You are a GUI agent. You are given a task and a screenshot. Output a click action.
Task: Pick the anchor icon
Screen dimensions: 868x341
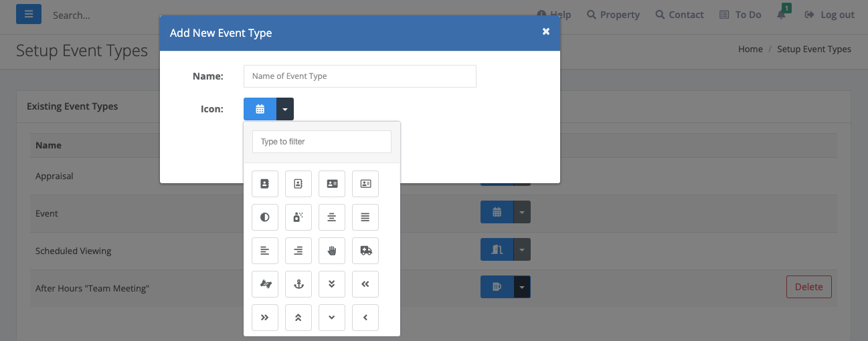click(298, 283)
